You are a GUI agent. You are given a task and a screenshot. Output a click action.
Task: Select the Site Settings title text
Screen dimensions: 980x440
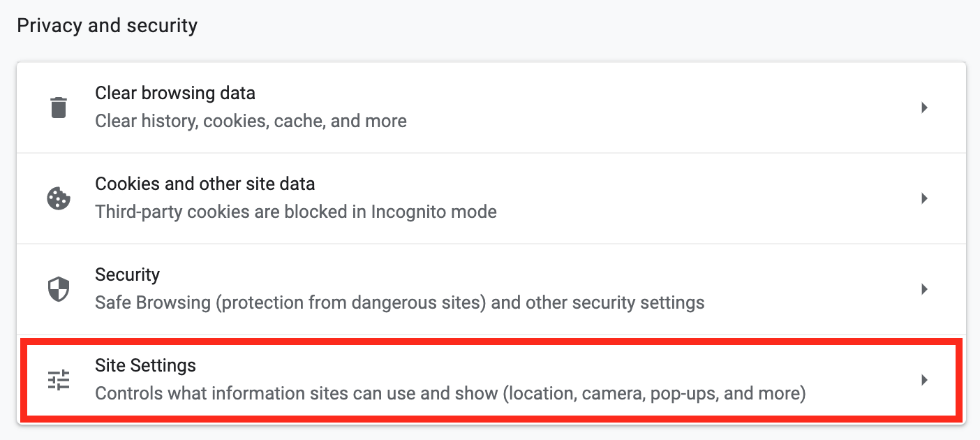tap(145, 365)
